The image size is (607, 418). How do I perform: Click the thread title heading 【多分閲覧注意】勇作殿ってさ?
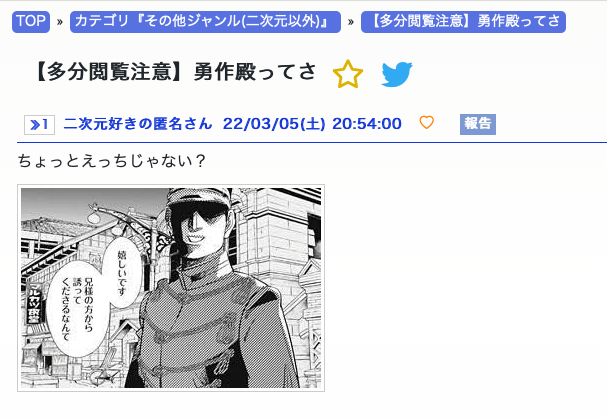(x=176, y=72)
